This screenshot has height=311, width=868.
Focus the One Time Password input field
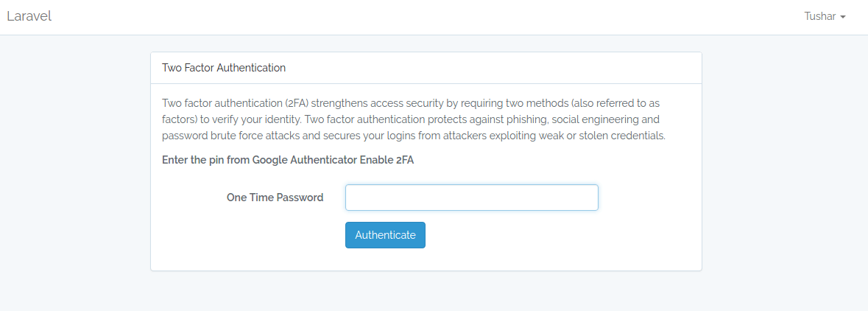pyautogui.click(x=471, y=198)
